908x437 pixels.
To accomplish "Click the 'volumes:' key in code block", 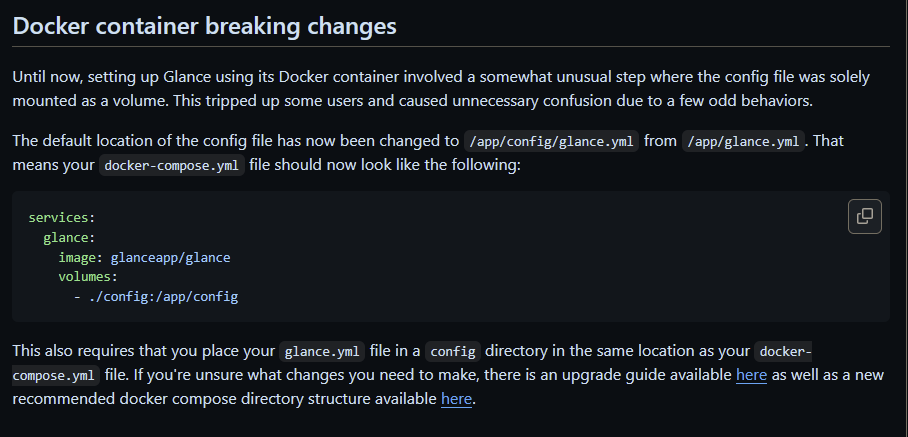I will coord(88,277).
